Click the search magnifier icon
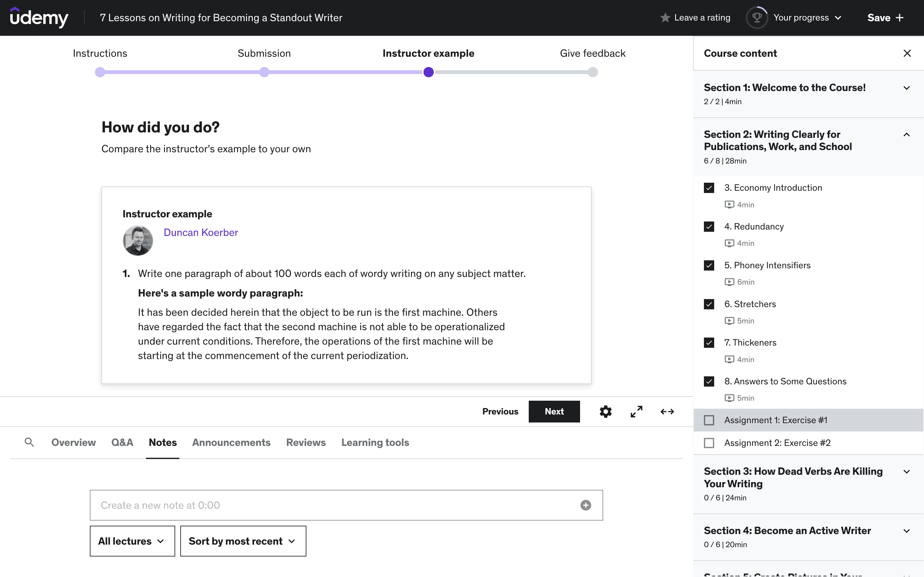Image resolution: width=924 pixels, height=577 pixels. tap(29, 442)
